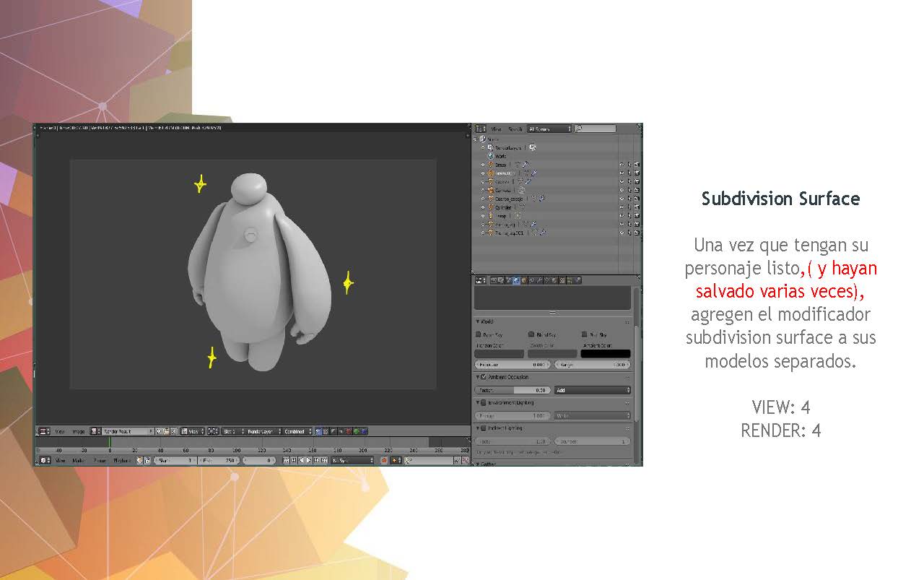924x580 pixels.
Task: Open the All Scenes display dropdown
Action: tap(549, 129)
